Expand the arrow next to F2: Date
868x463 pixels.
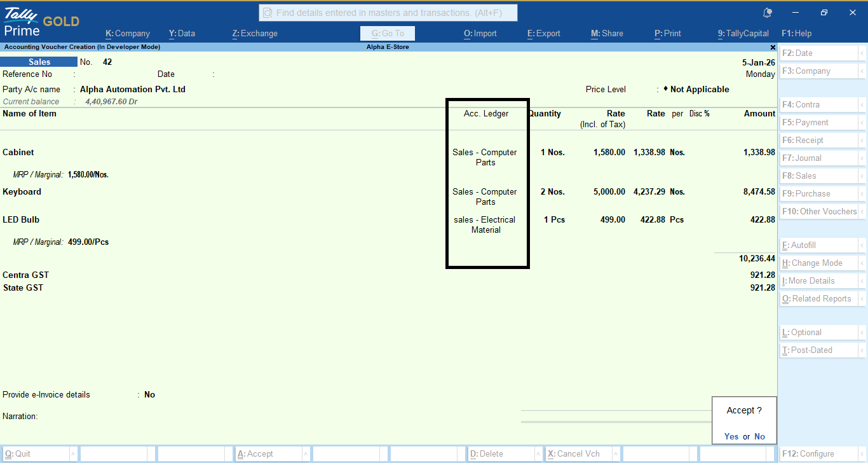(x=862, y=53)
